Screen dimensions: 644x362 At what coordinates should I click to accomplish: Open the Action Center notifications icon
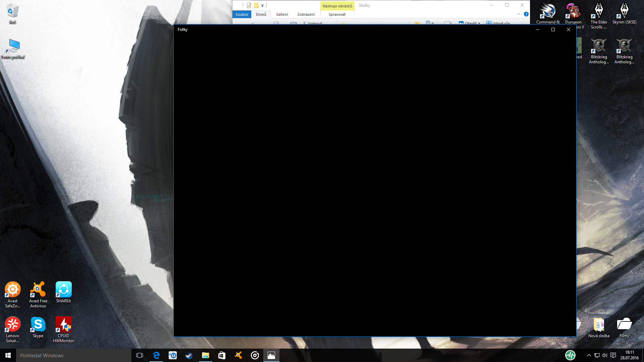pos(613,355)
